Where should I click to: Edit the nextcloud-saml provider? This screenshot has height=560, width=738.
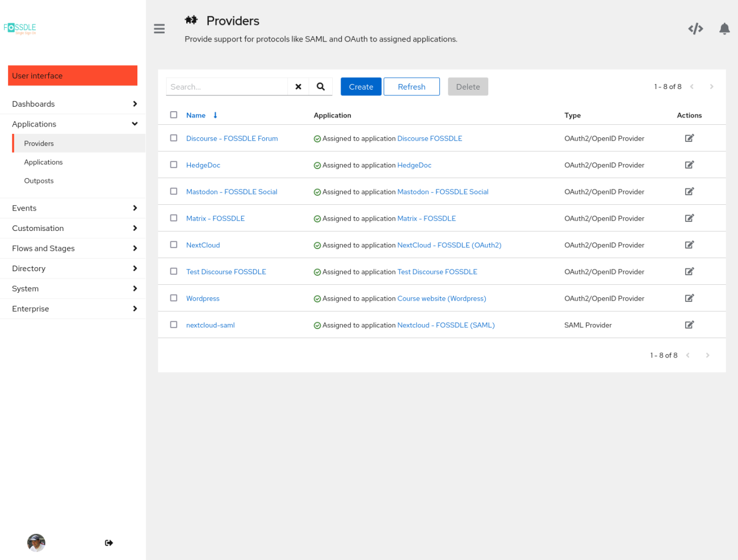tap(689, 324)
